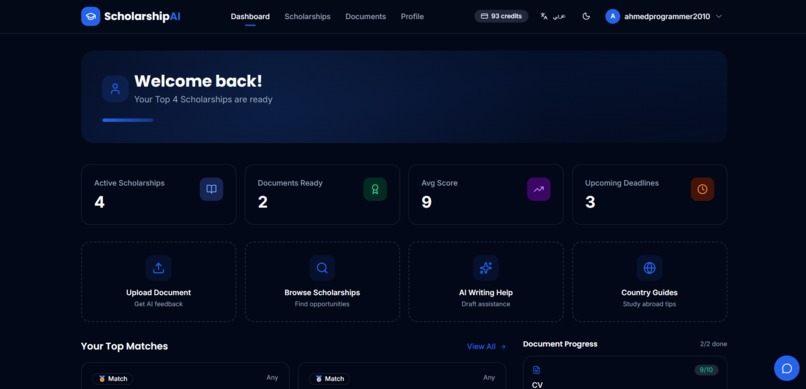Click the Study abroad tips subtitle
The width and height of the screenshot is (806, 389).
pyautogui.click(x=650, y=304)
